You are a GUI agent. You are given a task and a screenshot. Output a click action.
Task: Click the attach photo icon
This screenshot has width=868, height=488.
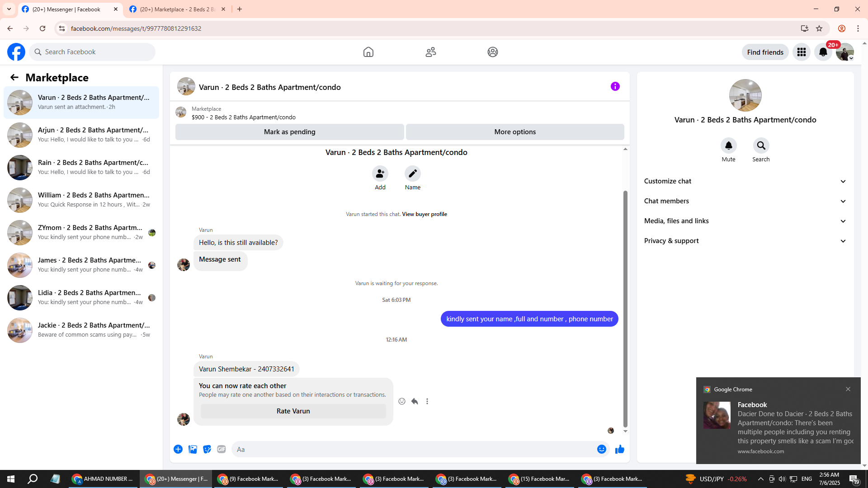tap(193, 449)
